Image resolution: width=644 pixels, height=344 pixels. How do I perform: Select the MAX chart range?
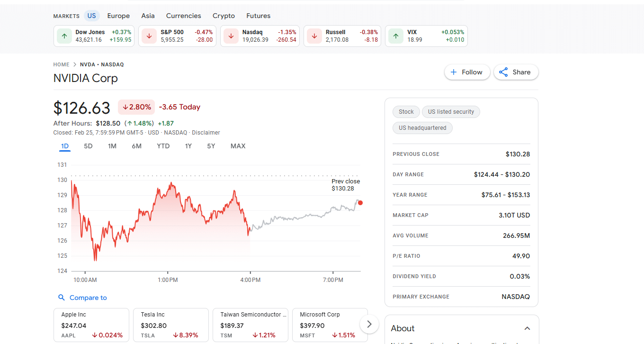click(238, 146)
